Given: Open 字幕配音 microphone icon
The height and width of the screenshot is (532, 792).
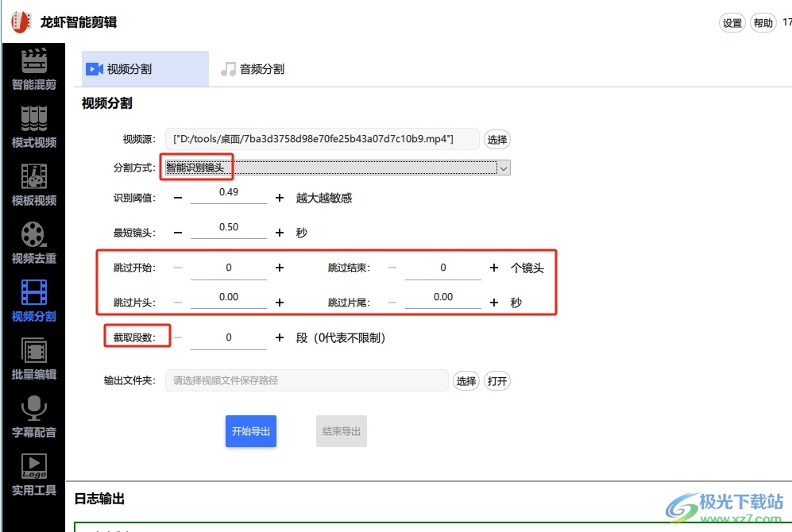Looking at the screenshot, I should click(x=33, y=410).
